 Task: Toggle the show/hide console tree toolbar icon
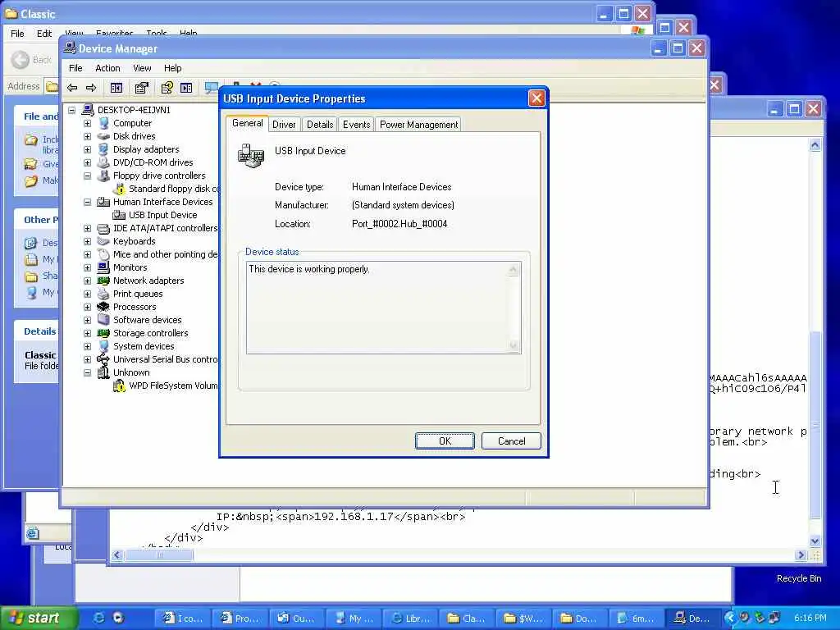116,87
